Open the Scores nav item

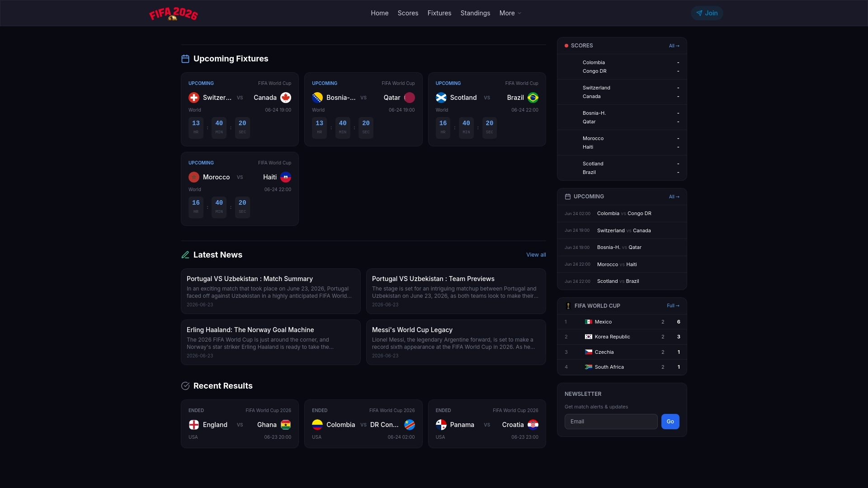(x=408, y=13)
